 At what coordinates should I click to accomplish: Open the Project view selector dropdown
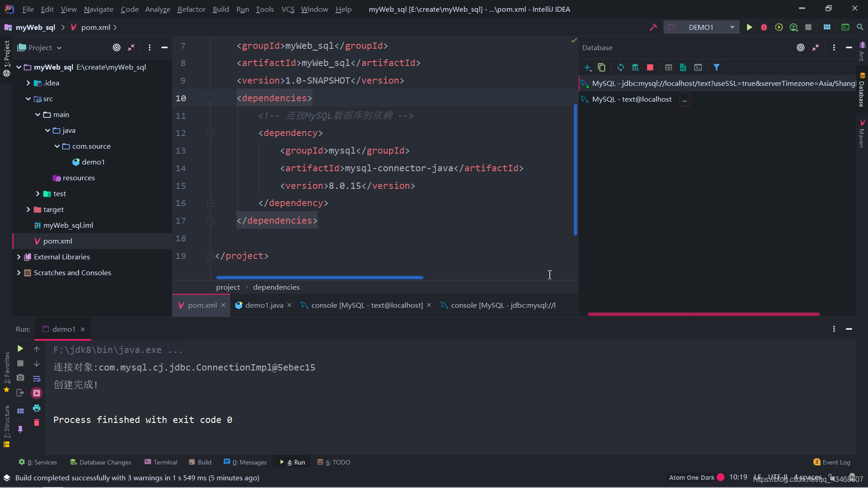tap(40, 47)
